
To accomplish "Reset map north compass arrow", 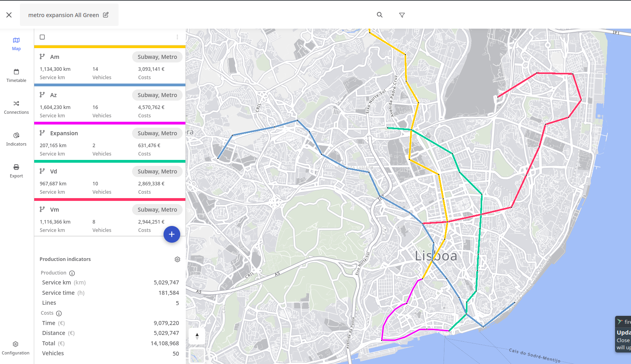I will pos(197,336).
